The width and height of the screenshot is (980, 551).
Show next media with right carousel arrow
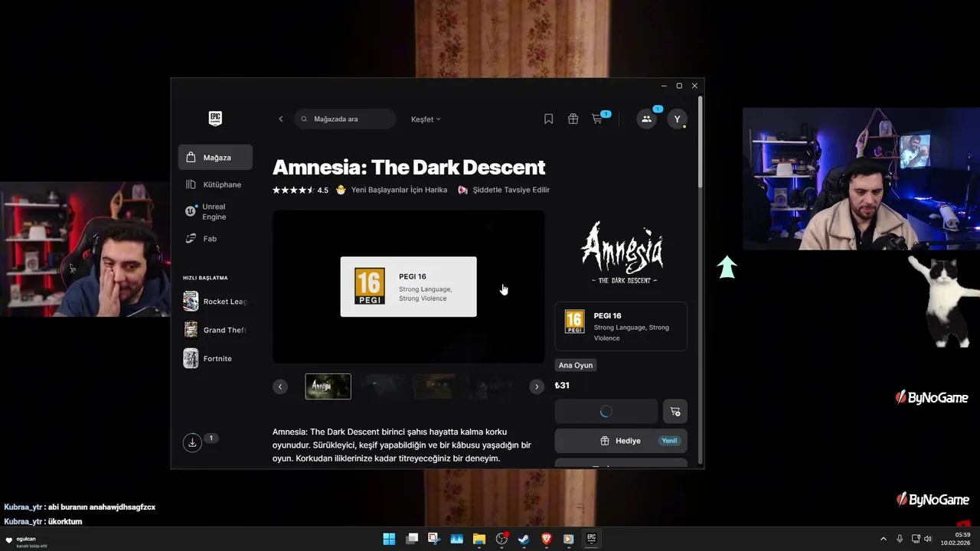pyautogui.click(x=537, y=386)
